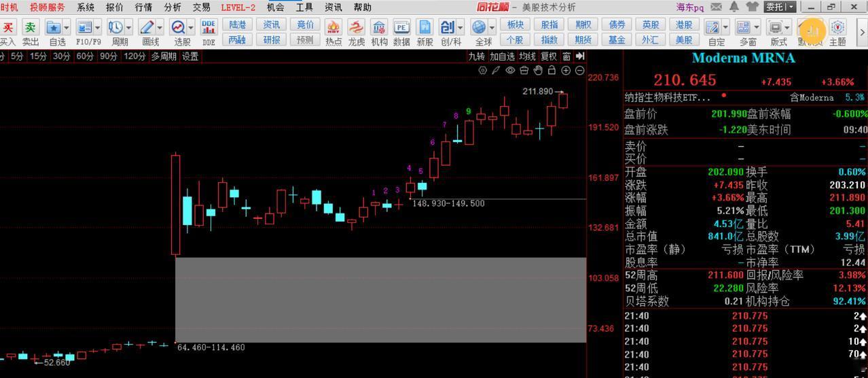This screenshot has height=378, width=868.
Task: Click the 全球 globe icon
Action: [479, 27]
